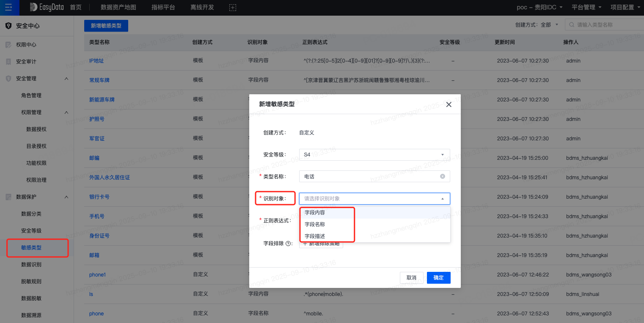Image resolution: width=644 pixels, height=323 pixels.
Task: Open the 安全等级 S4 dropdown
Action: pyautogui.click(x=374, y=155)
